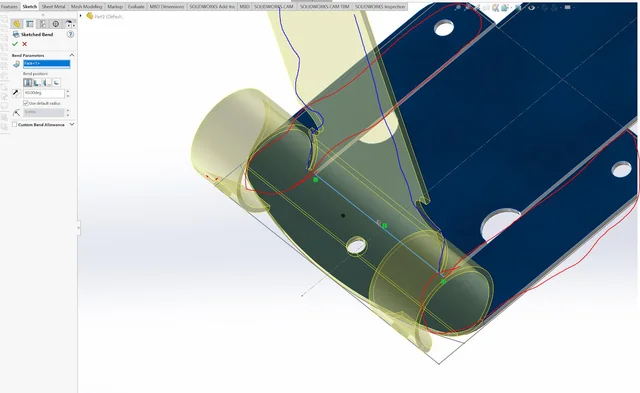Open the MBD Dimensions tab
This screenshot has width=640, height=393.
point(167,7)
